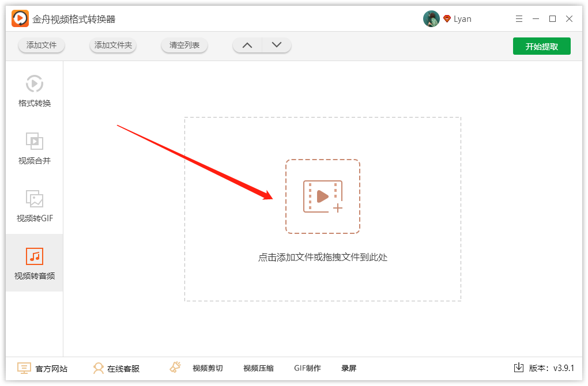Open the GIF制作 tool link
The image size is (588, 386).
coord(307,368)
